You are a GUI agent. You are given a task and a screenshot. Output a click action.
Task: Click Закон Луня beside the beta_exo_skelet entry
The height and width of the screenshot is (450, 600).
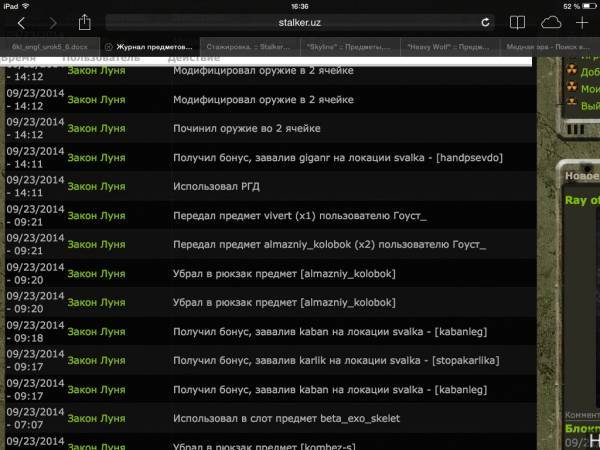96,418
